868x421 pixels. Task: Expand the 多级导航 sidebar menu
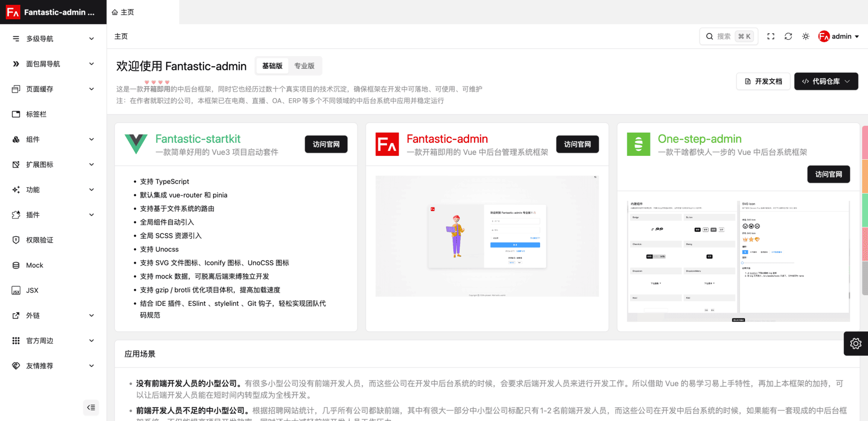53,39
